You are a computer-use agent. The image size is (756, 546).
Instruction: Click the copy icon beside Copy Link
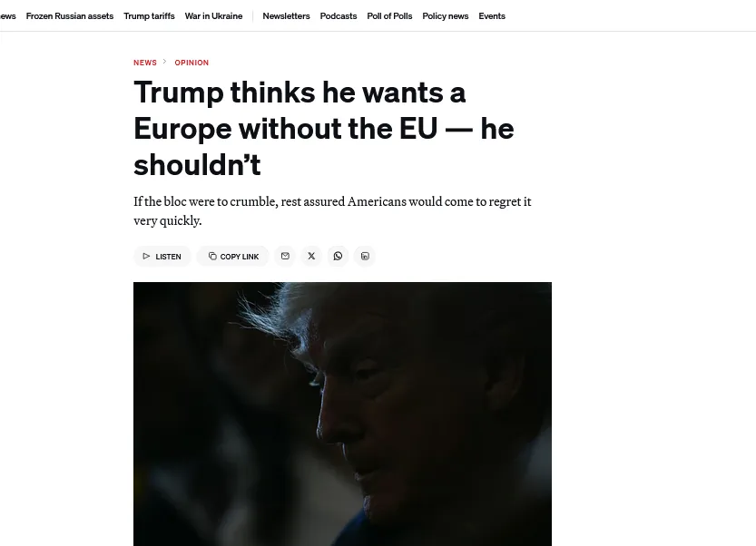(212, 256)
